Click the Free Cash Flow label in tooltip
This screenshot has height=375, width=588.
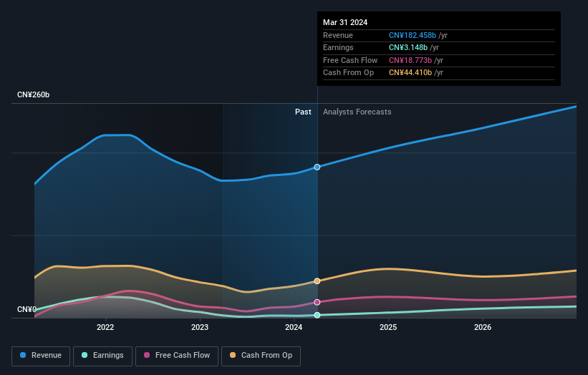coord(350,60)
